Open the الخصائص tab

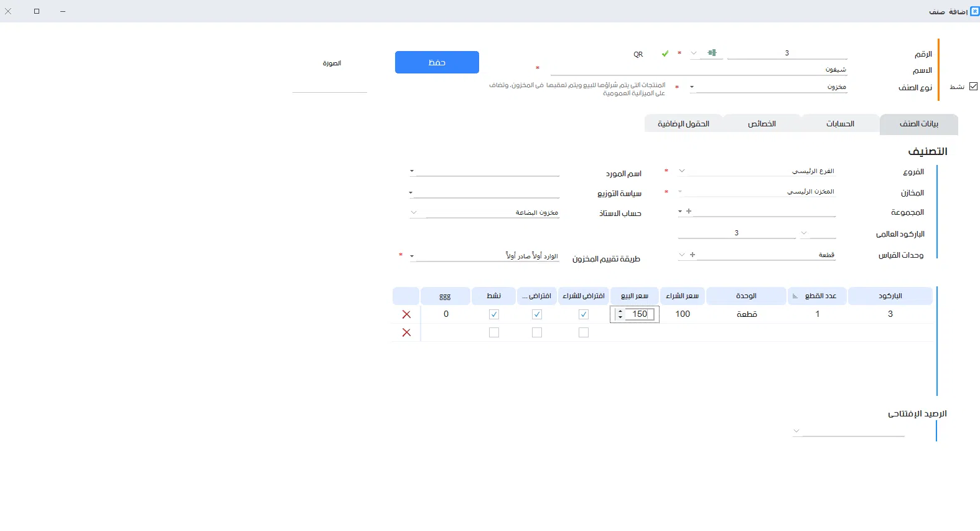762,124
